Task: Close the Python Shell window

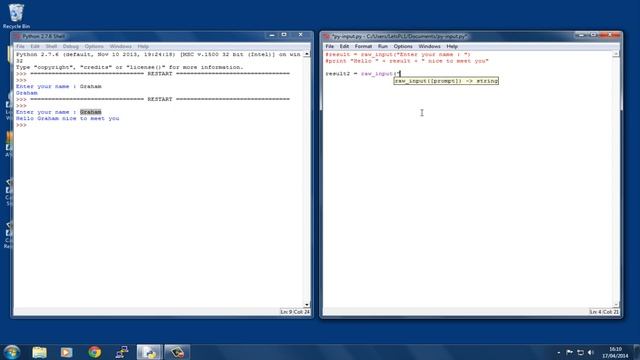Action: click(301, 35)
